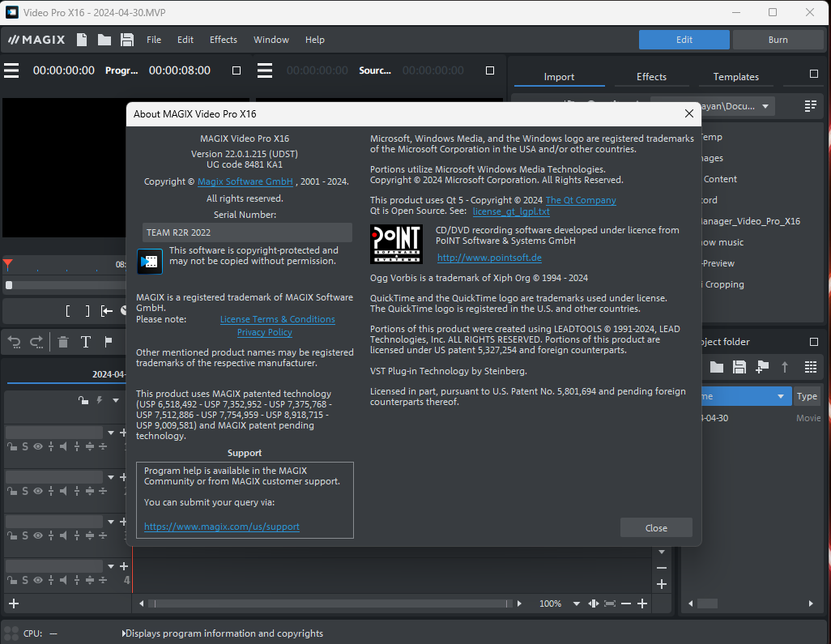Click the program monitor position slider handle
This screenshot has width=831, height=644.
[9, 285]
